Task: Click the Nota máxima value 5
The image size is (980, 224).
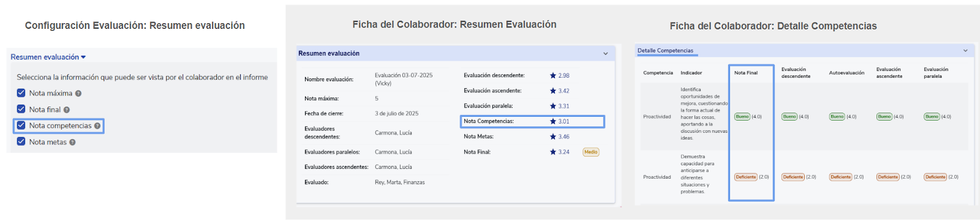Action: [377, 99]
